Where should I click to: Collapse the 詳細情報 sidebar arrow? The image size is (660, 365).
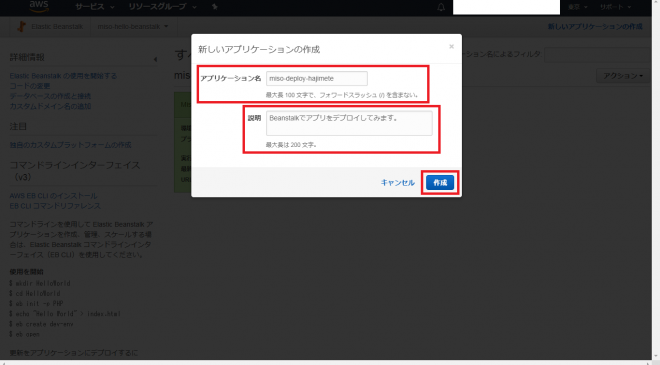pos(155,59)
